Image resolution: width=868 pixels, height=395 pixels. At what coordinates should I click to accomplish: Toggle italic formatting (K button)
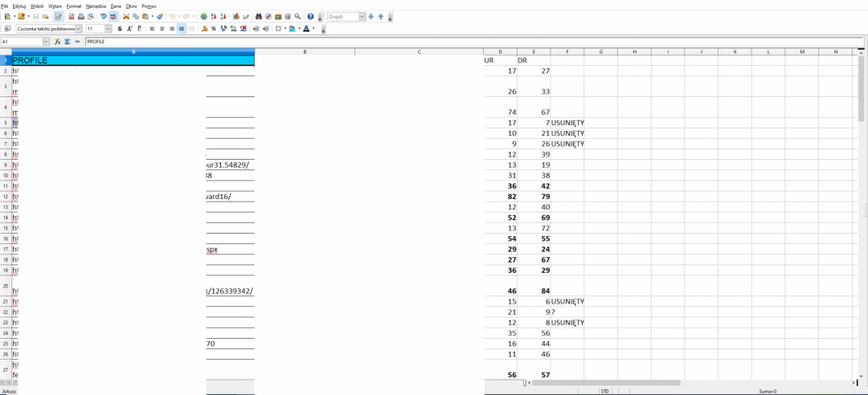[129, 29]
